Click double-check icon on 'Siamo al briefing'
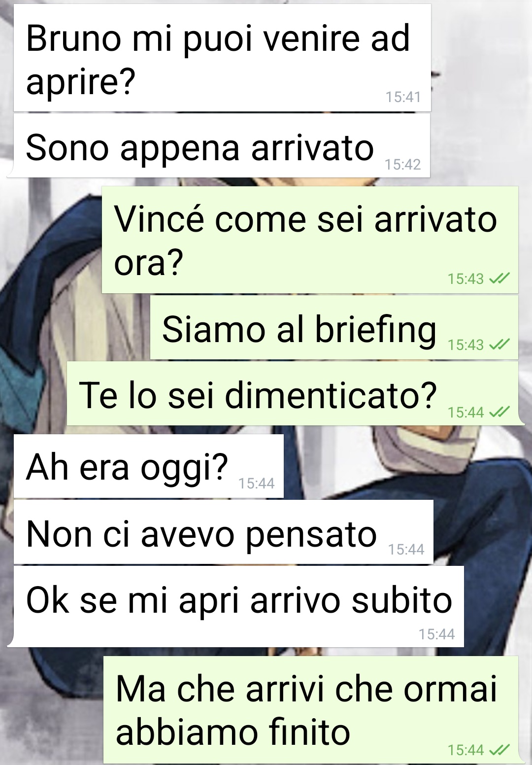The width and height of the screenshot is (532, 765). tap(499, 344)
